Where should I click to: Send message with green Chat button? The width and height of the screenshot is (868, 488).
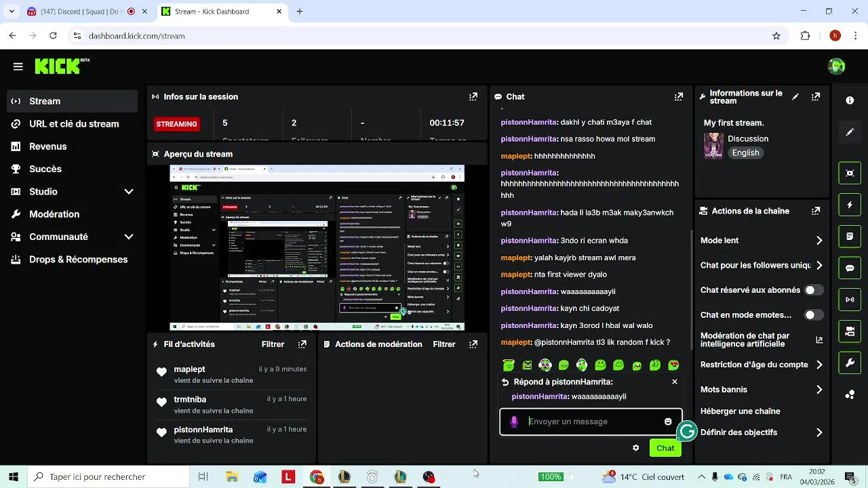(x=665, y=448)
